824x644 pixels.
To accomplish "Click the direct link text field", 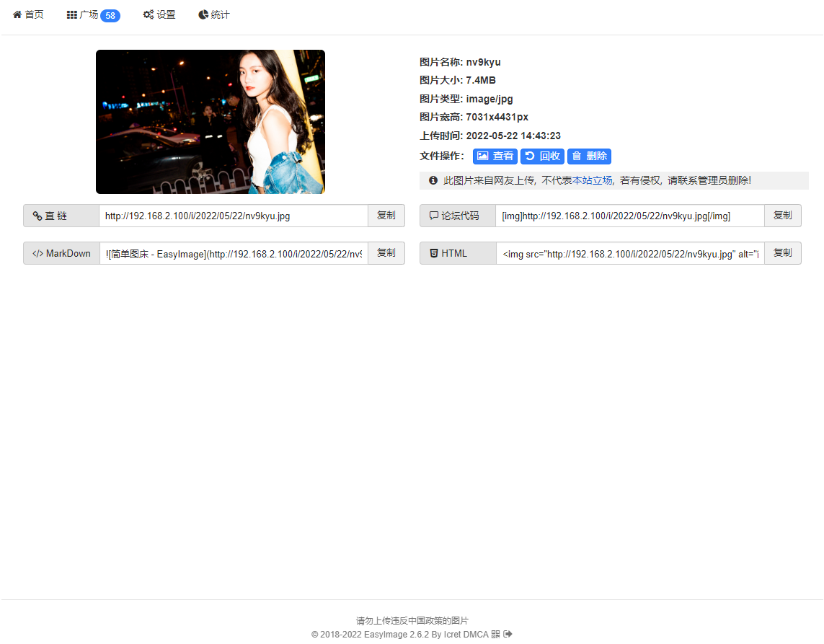I will 234,216.
